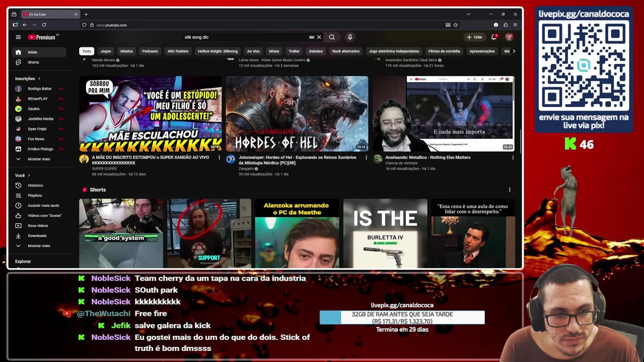
Task: Open a new browser tab
Action: click(x=86, y=14)
